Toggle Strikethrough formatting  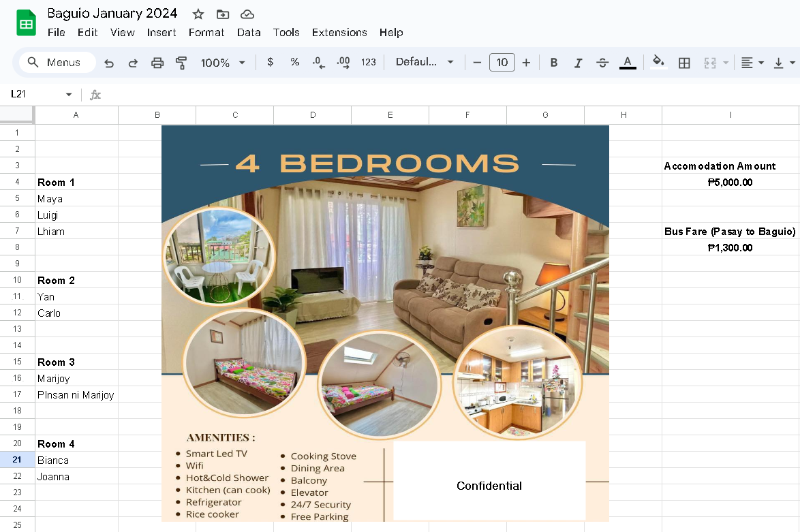pyautogui.click(x=602, y=63)
